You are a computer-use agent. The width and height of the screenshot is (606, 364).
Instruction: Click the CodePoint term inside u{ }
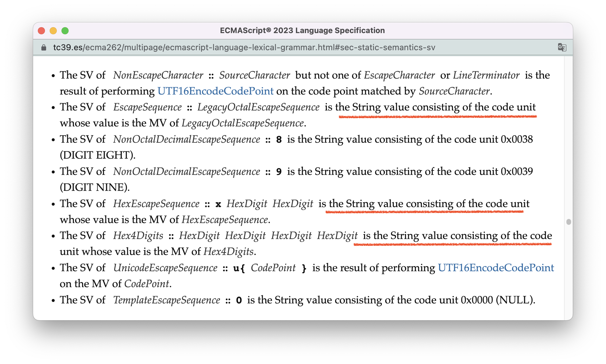click(273, 268)
